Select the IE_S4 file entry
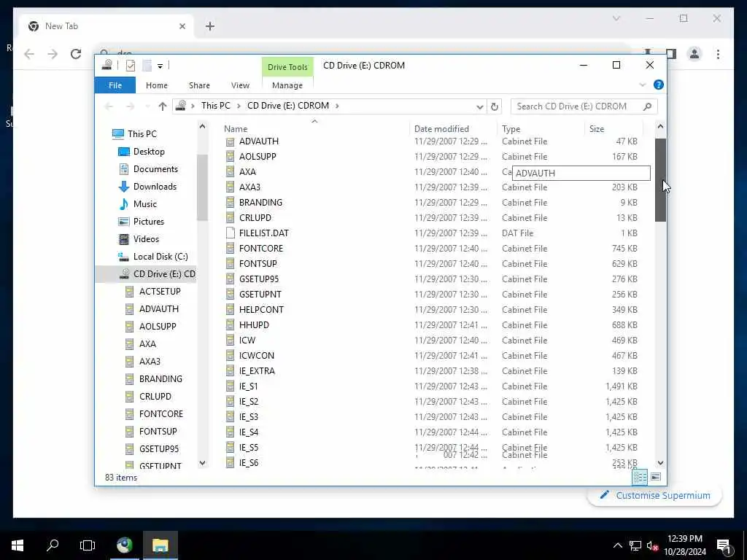Viewport: 747px width, 560px height. point(249,432)
